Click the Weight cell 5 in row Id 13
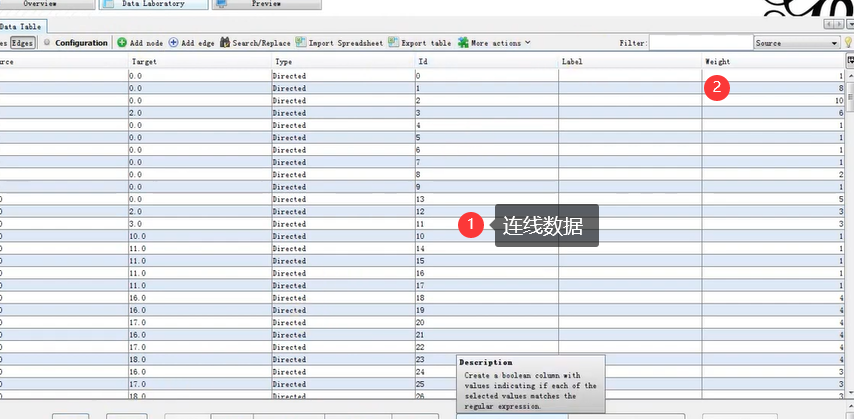The width and height of the screenshot is (854, 419). [x=773, y=199]
